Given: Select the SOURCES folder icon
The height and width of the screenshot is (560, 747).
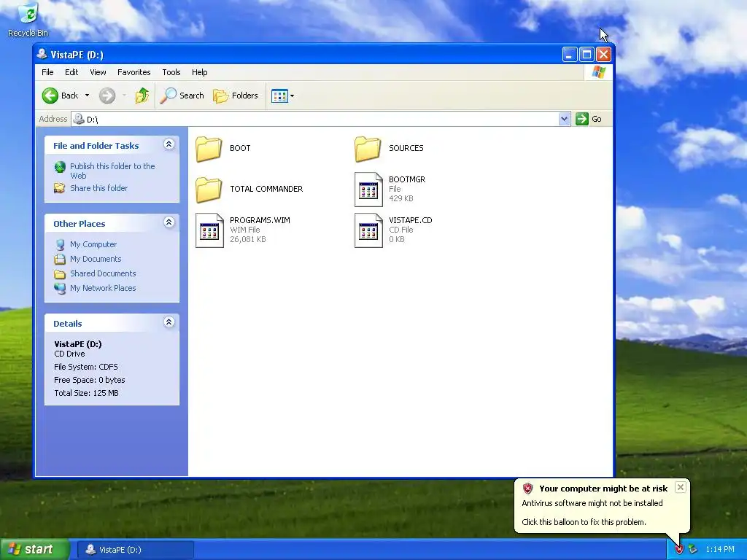Looking at the screenshot, I should coord(368,149).
